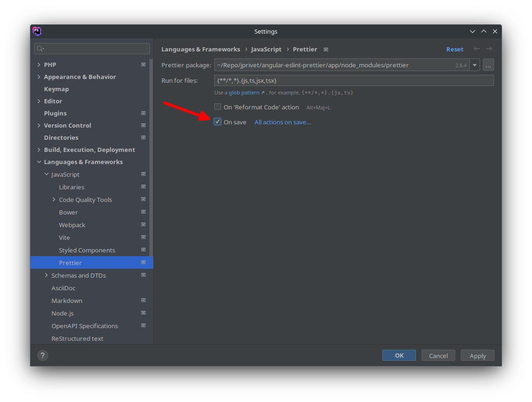Click project-level icon beside Bower
The height and width of the screenshot is (402, 532).
point(144,212)
